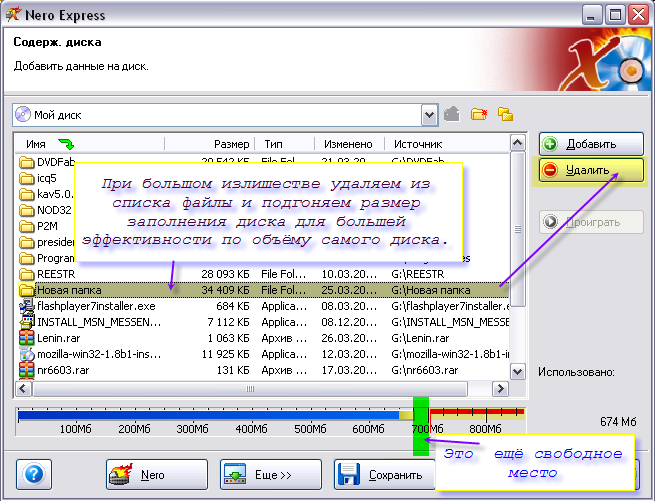This screenshot has width=655, height=501.
Task: Sort by the Тип column header
Action: click(284, 144)
